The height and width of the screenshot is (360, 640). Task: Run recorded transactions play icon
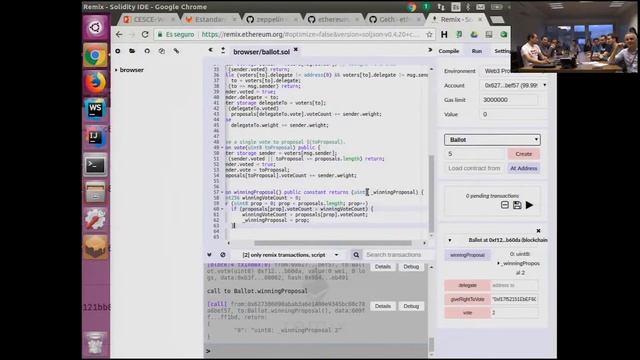click(x=529, y=205)
